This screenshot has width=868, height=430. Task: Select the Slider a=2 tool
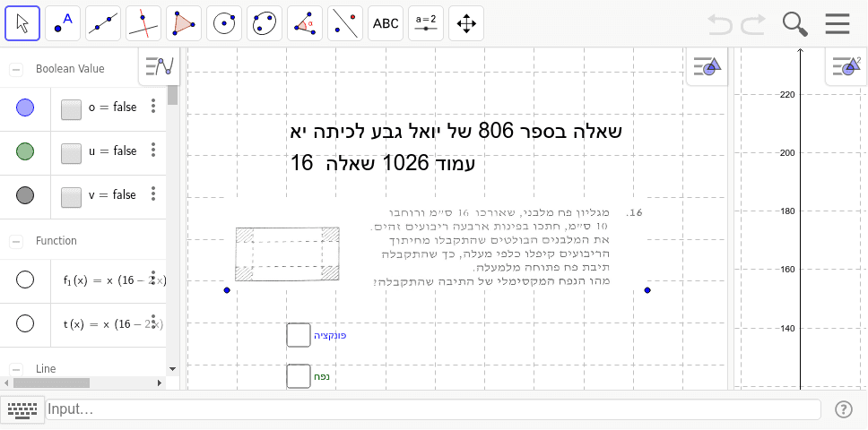426,23
